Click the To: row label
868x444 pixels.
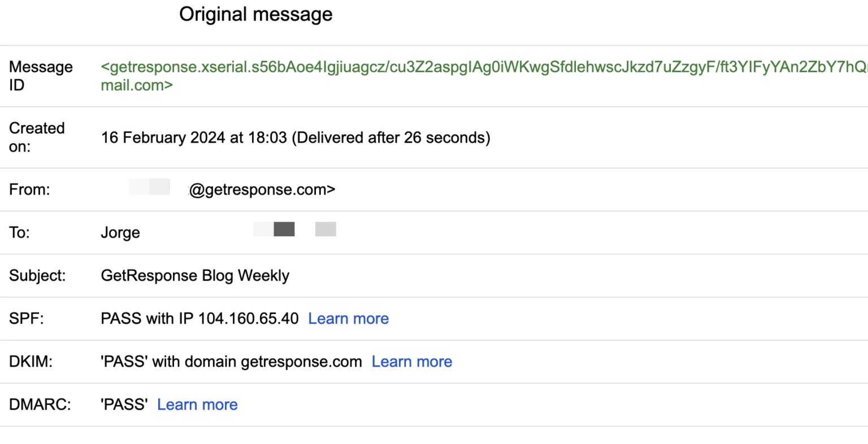pos(19,232)
